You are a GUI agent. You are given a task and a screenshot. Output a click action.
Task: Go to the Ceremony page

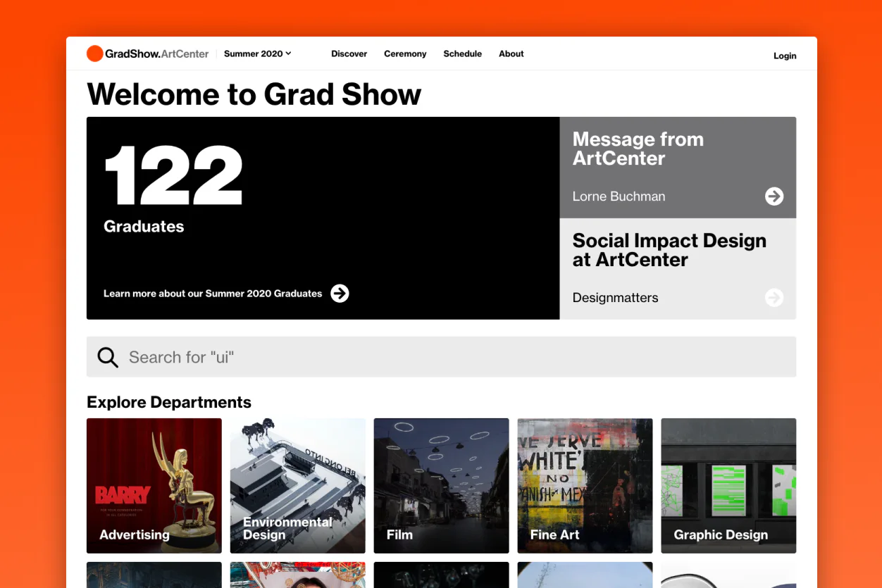405,54
